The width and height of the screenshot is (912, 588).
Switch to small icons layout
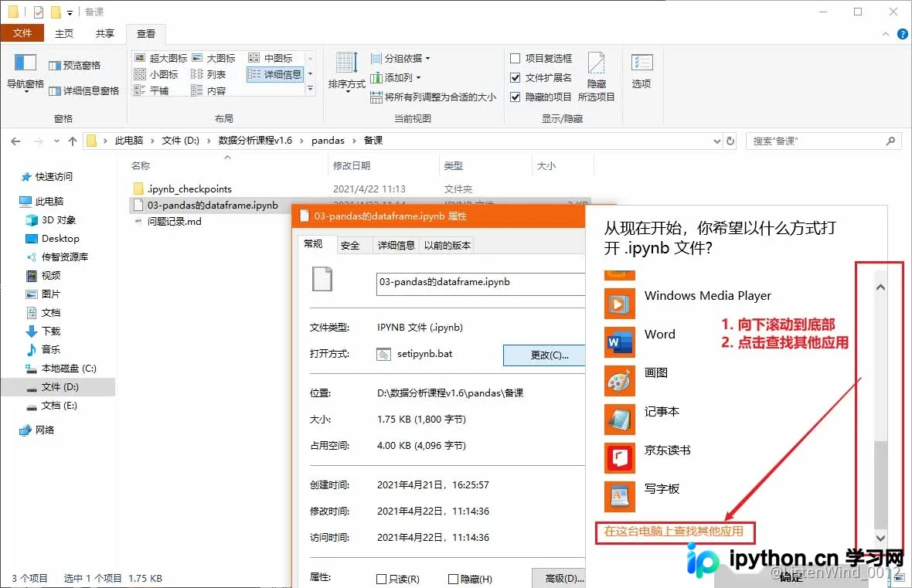tap(156, 74)
